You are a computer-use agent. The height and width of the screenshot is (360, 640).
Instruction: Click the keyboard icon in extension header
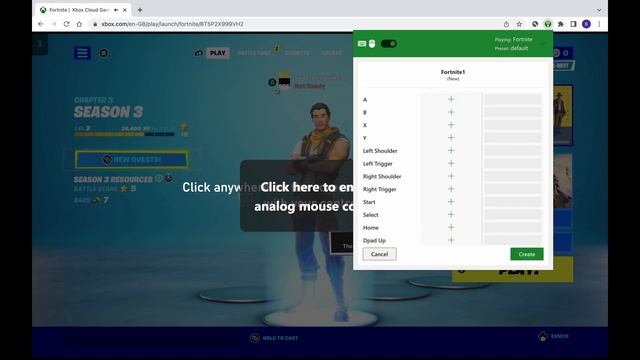(x=362, y=44)
